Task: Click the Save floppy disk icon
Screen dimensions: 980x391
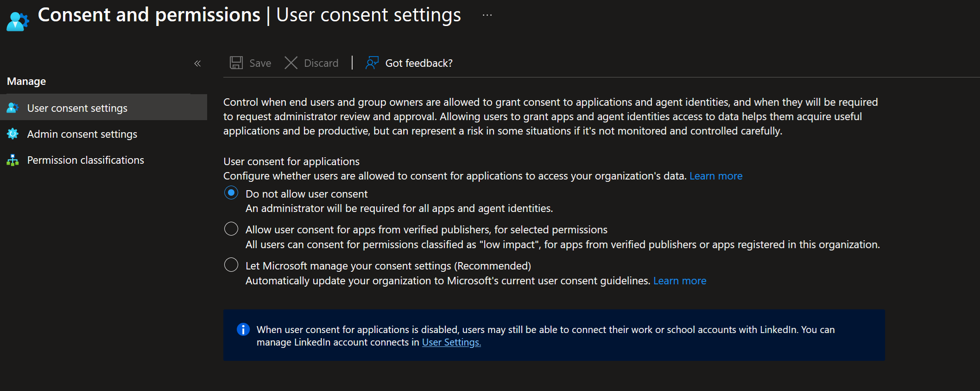Action: [236, 63]
